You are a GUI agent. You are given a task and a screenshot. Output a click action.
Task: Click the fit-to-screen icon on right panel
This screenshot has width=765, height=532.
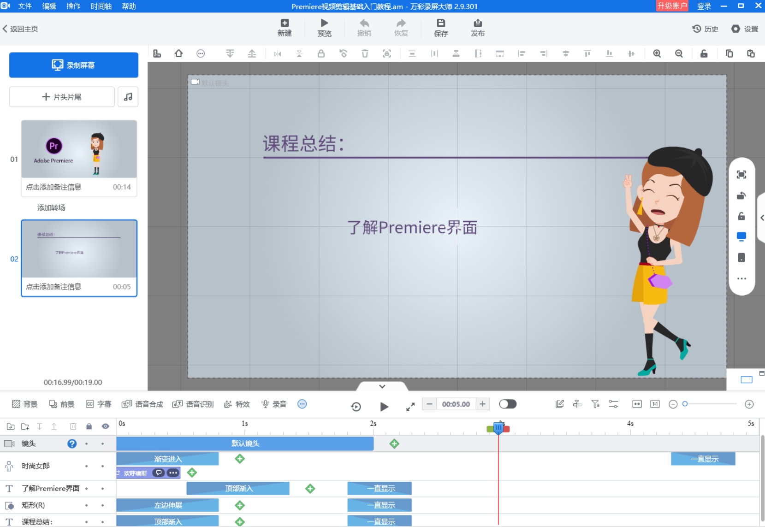[x=741, y=174]
